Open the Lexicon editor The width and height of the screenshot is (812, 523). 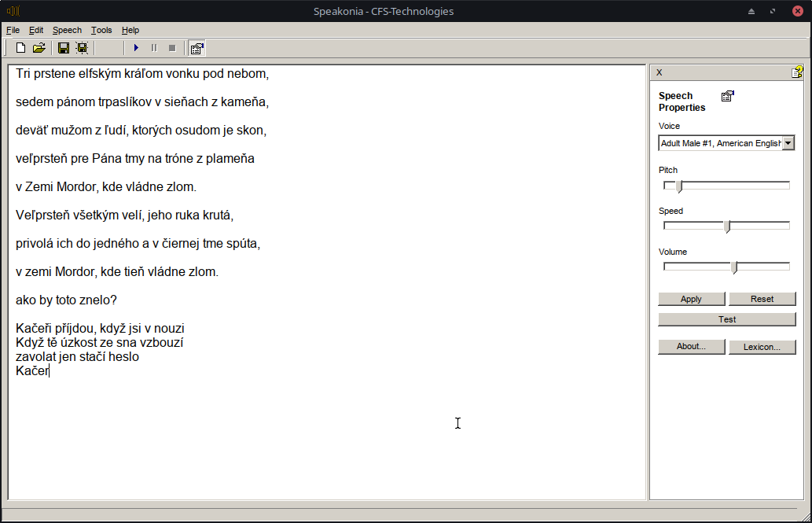(762, 347)
